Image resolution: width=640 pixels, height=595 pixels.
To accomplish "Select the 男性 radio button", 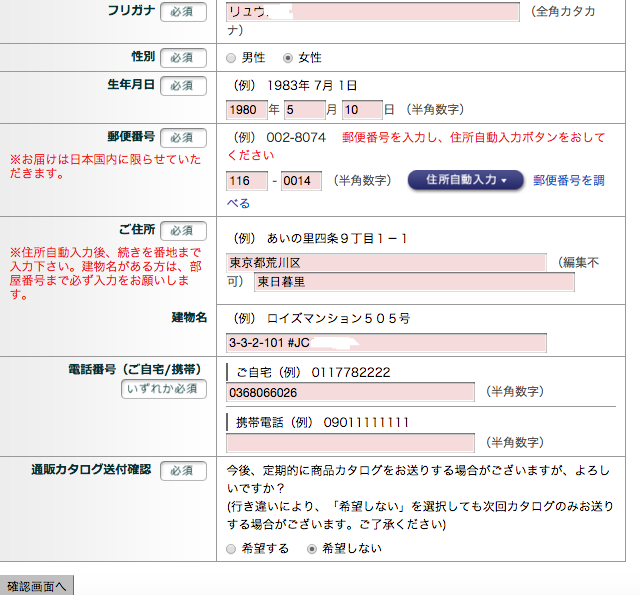I will pos(231,58).
